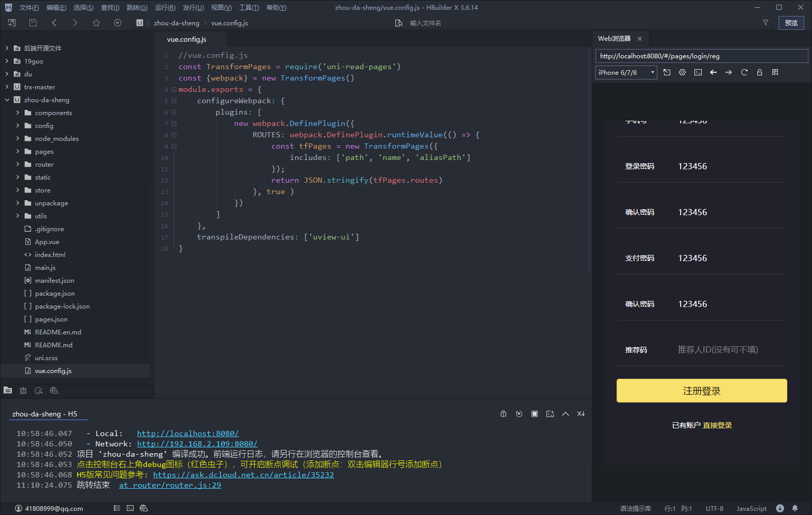Click the 预览 preview button

pyautogui.click(x=791, y=23)
